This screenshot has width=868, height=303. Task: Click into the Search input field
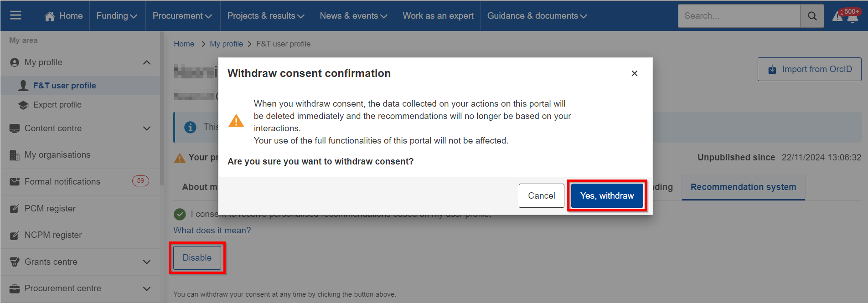click(x=739, y=16)
